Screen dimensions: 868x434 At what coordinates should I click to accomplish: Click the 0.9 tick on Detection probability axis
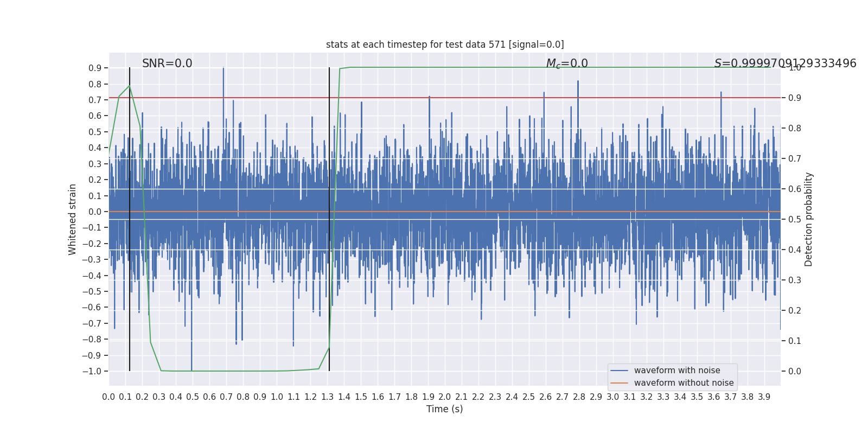(795, 98)
